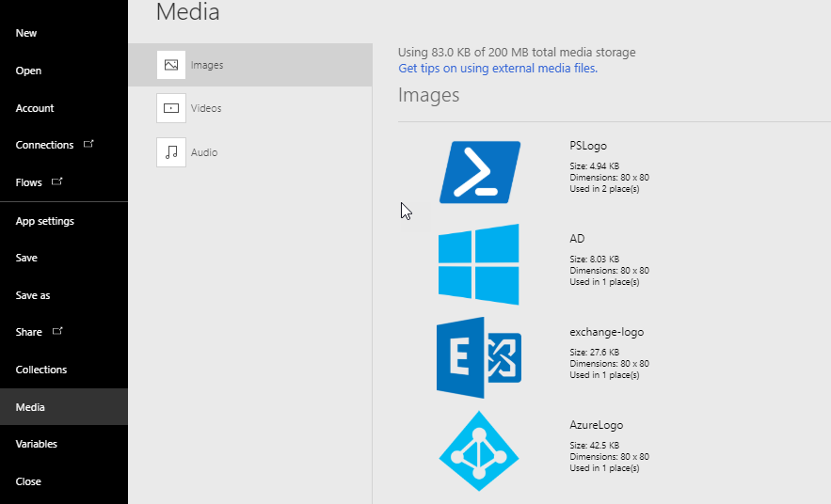831x504 pixels.
Task: Switch to the Images tab label
Action: click(207, 65)
